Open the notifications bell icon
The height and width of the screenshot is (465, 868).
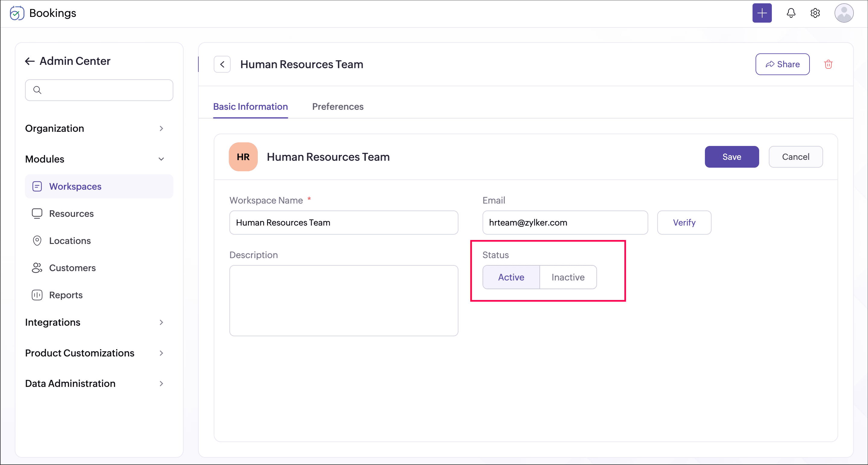[791, 13]
